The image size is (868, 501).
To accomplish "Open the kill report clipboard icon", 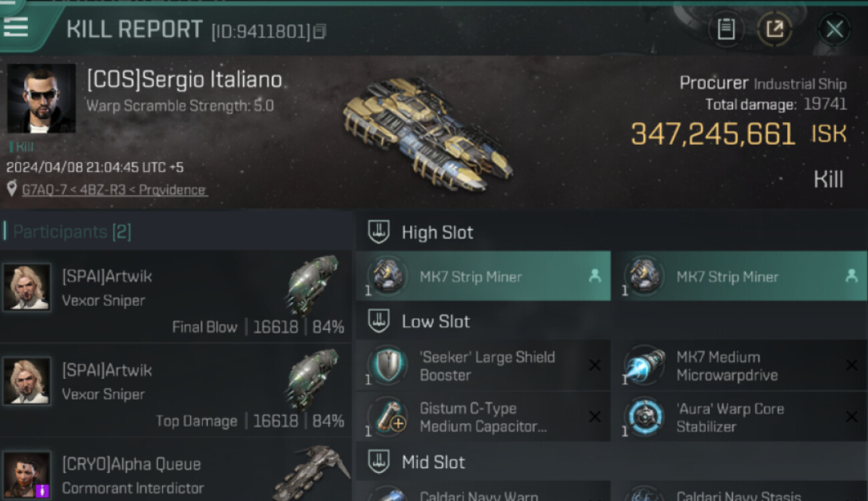I will tap(726, 29).
